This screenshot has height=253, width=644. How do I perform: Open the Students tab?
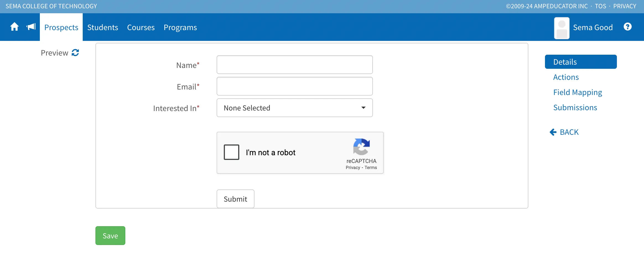(103, 27)
